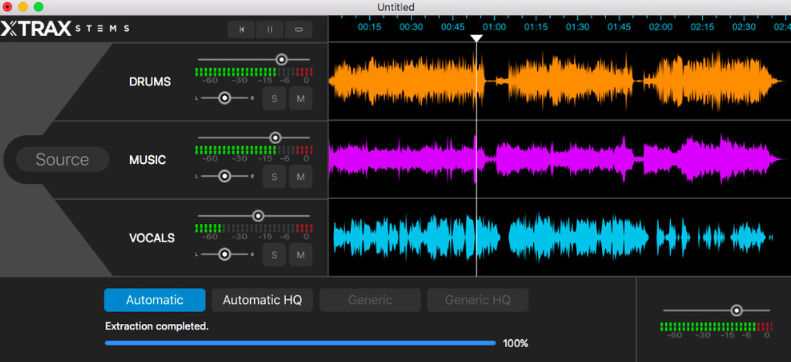Click the VOCALS pan slider knob
The width and height of the screenshot is (791, 362).
tap(224, 254)
